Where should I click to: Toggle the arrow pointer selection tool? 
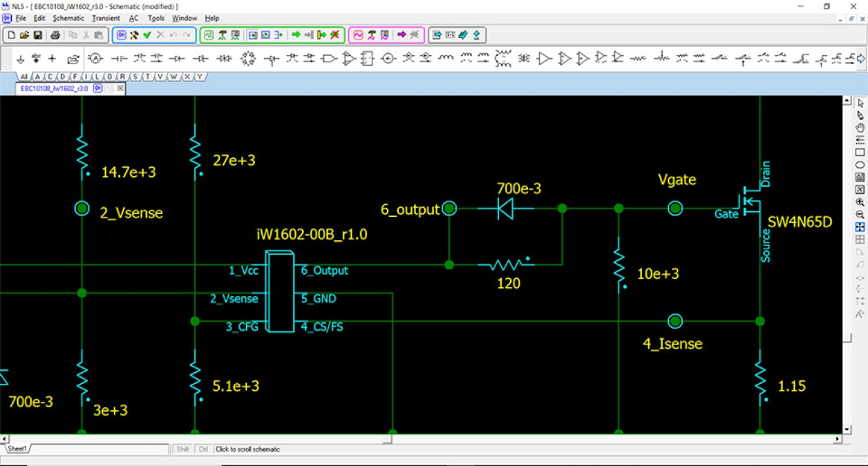tap(860, 103)
